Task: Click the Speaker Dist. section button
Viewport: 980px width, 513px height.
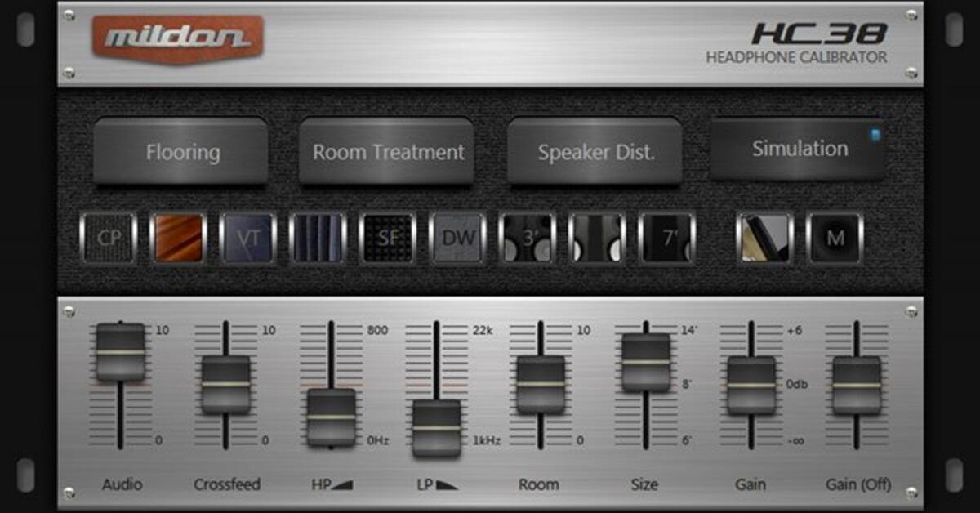Action: coord(595,151)
